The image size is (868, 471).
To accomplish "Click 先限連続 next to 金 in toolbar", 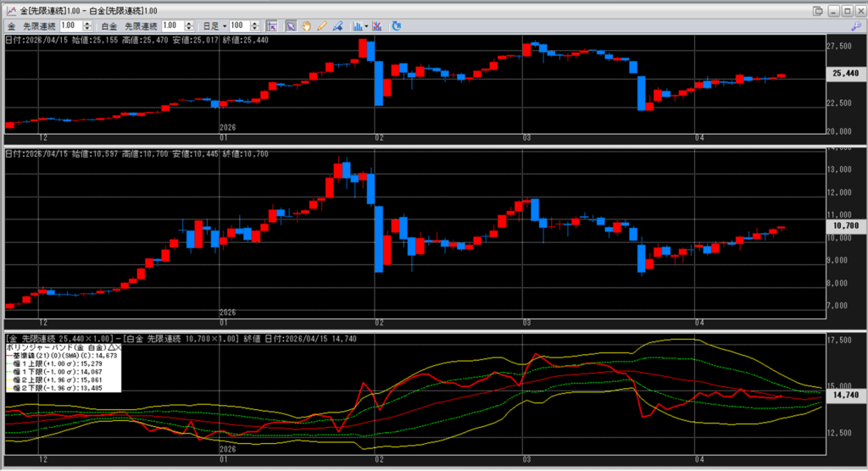I will [x=39, y=26].
